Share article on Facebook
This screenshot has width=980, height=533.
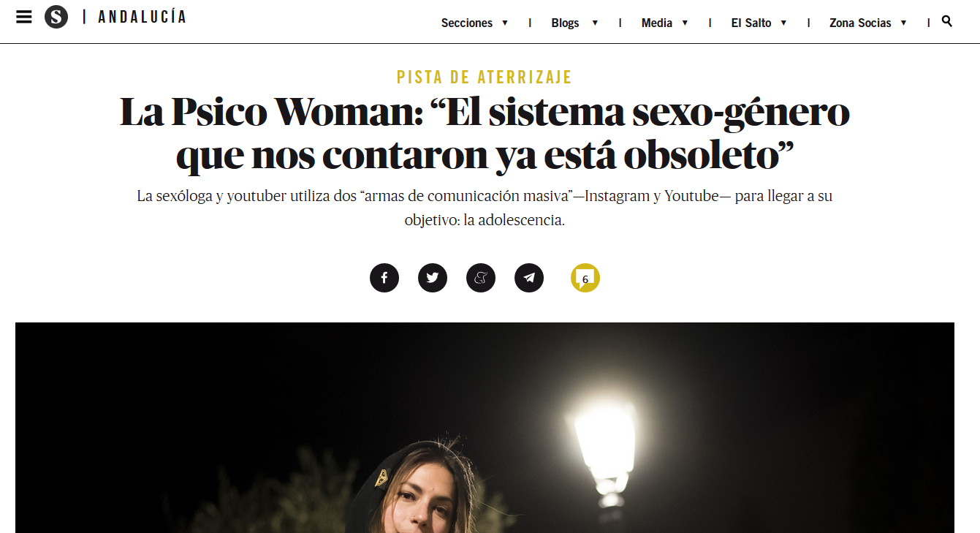tap(384, 278)
